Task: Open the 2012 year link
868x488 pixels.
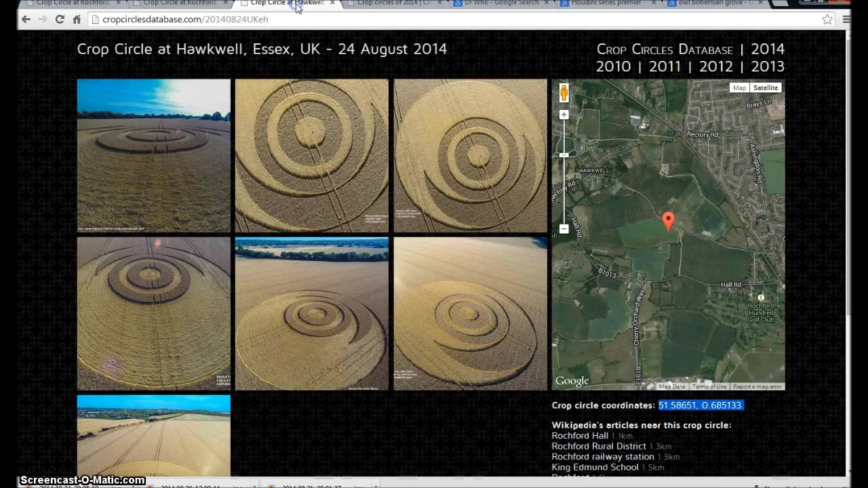Action: (716, 66)
